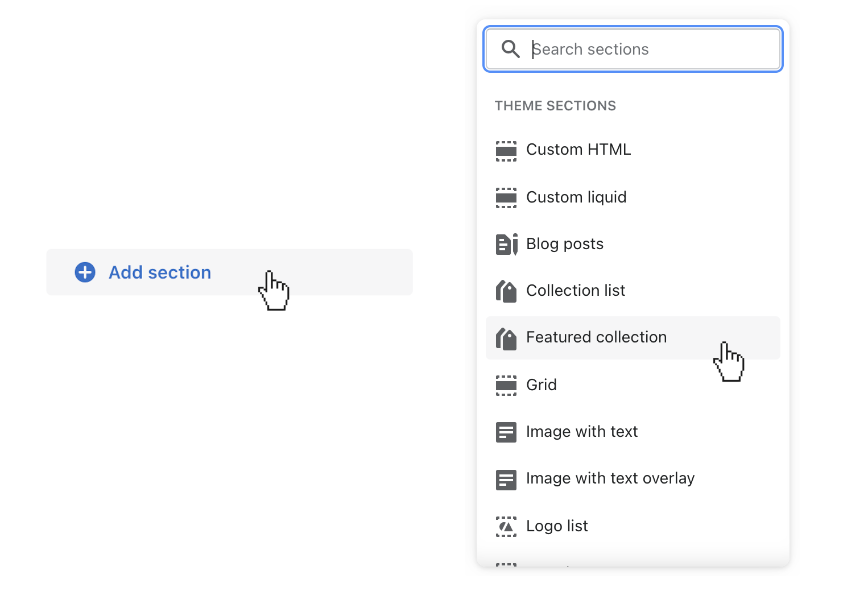Click the Blog posts document icon
The width and height of the screenshot is (868, 595).
pyautogui.click(x=506, y=244)
